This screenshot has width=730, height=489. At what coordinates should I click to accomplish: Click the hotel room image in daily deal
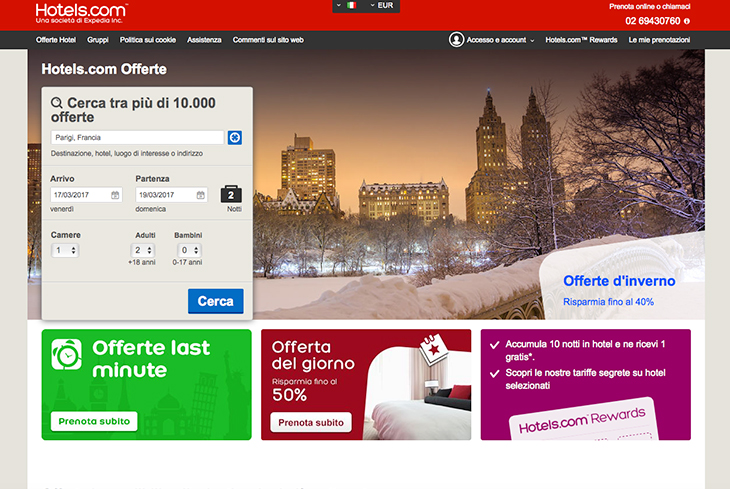pos(418,394)
